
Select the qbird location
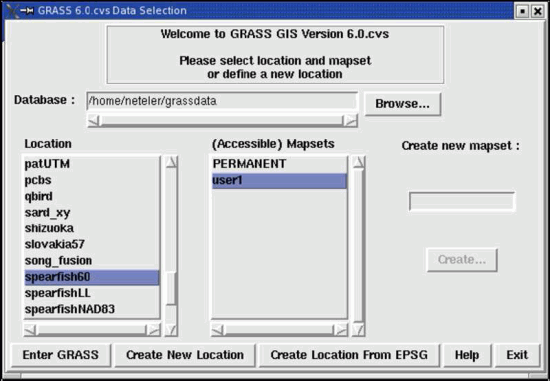[92, 196]
